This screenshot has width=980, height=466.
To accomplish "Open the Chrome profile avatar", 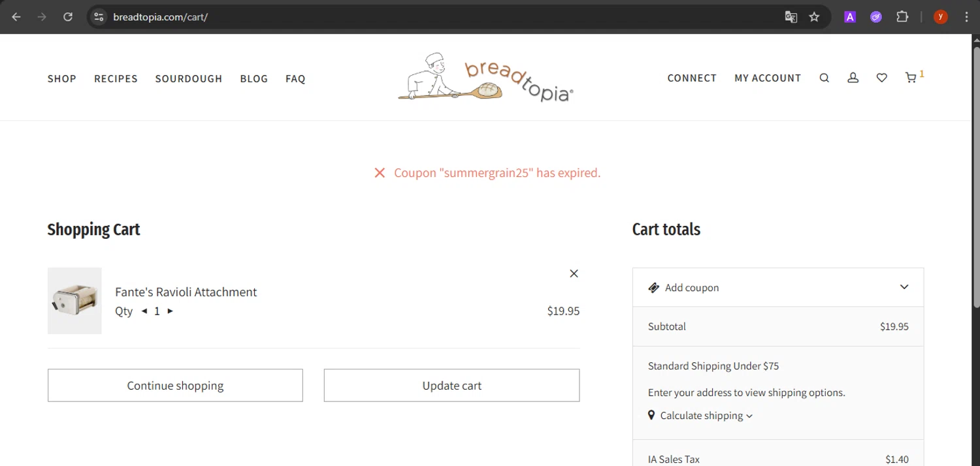I will pos(941,17).
